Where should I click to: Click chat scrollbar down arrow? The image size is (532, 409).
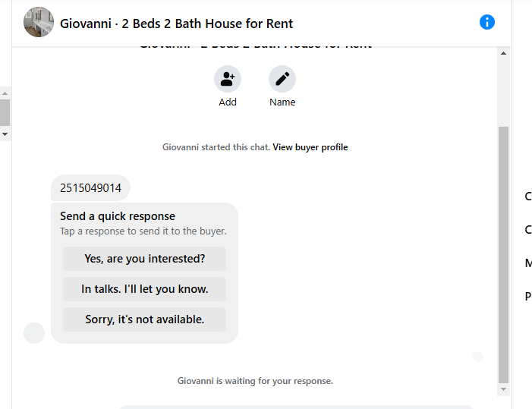coord(503,389)
